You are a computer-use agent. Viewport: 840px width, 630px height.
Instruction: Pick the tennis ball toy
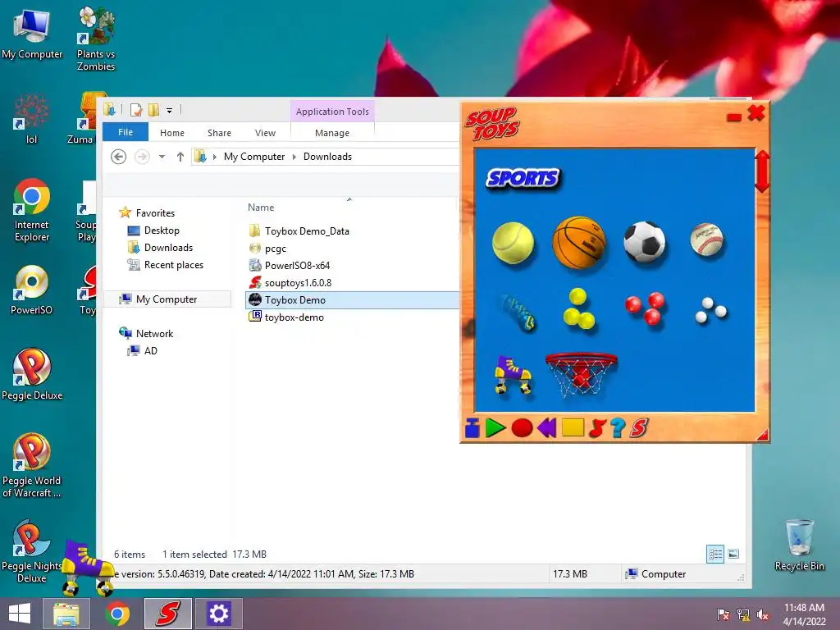pos(513,243)
